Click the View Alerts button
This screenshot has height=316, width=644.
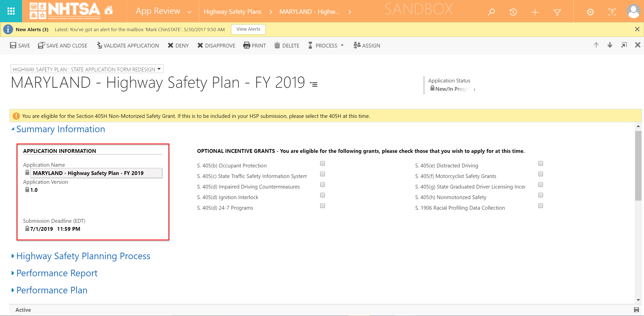click(248, 29)
